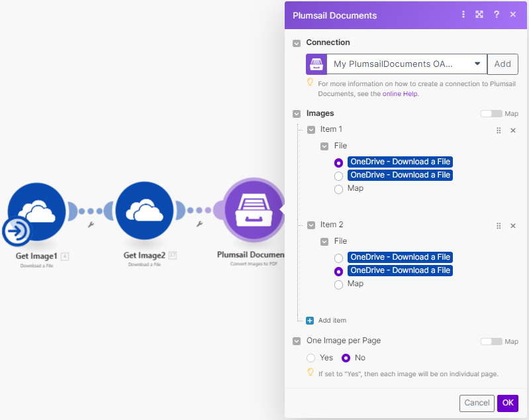
Task: Select second OneDrive file option in Item 2
Action: [338, 272]
